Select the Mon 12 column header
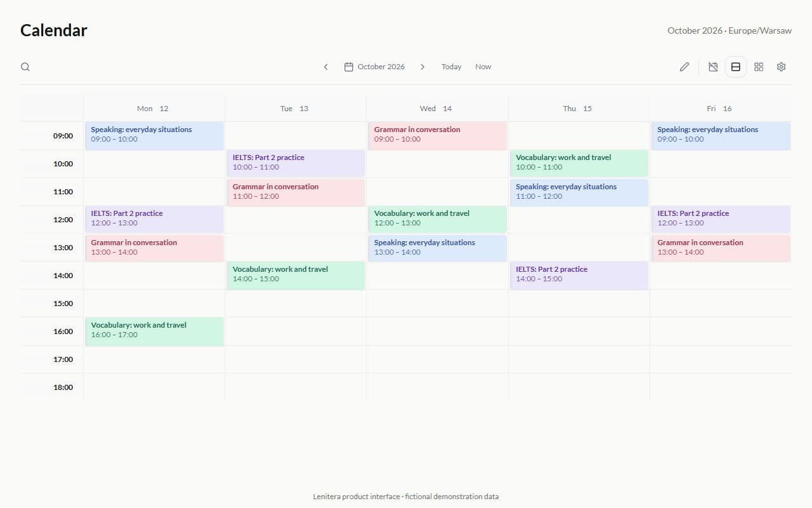 pyautogui.click(x=154, y=109)
